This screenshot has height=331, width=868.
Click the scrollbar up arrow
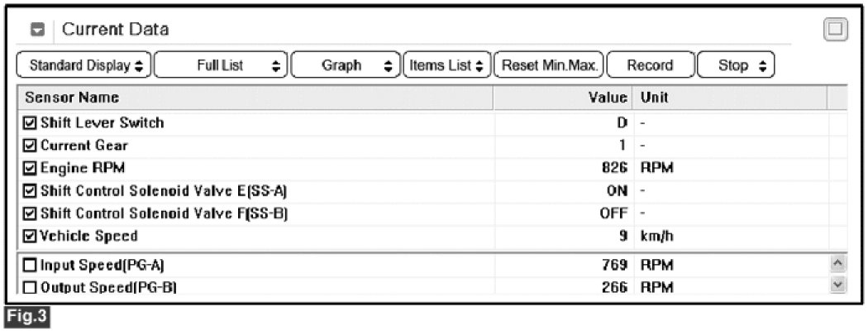click(x=837, y=265)
